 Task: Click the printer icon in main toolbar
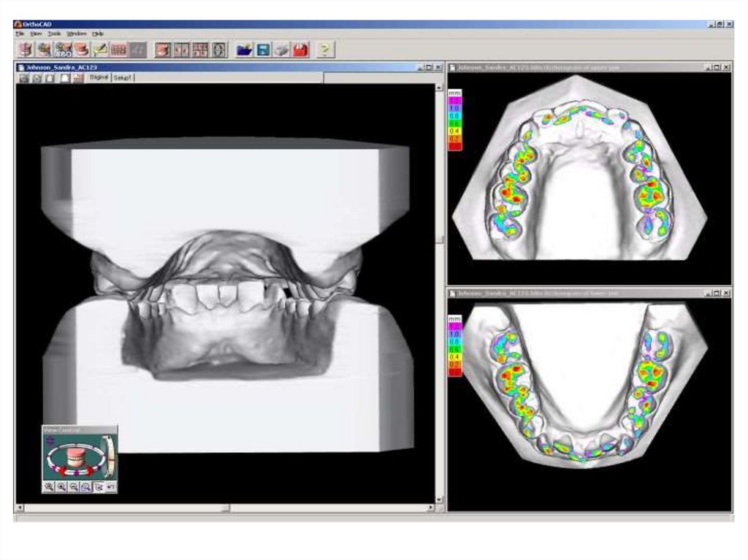pos(281,50)
